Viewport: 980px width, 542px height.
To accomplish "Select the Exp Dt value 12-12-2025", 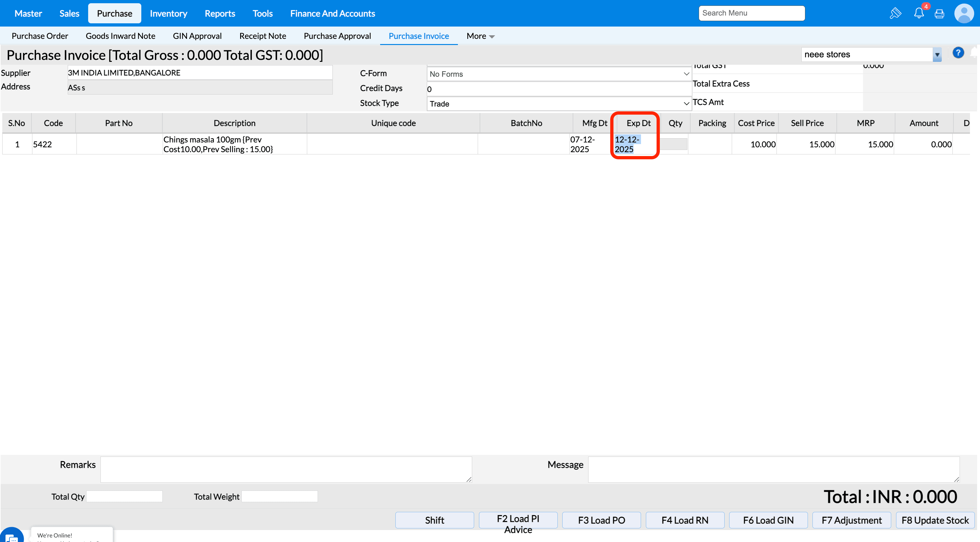I will (x=627, y=144).
